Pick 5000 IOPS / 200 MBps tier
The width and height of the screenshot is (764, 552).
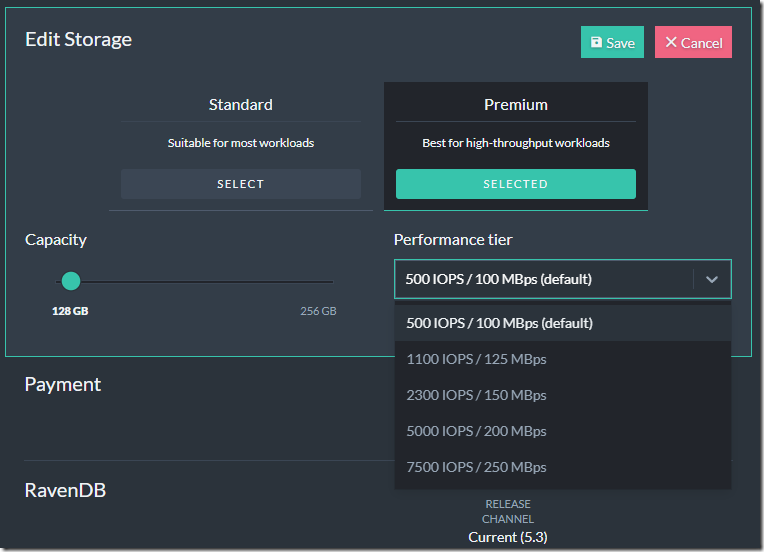[x=562, y=431]
